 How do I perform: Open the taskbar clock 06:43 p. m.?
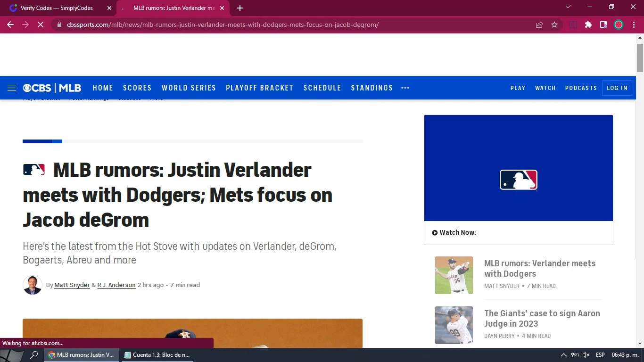(x=625, y=355)
